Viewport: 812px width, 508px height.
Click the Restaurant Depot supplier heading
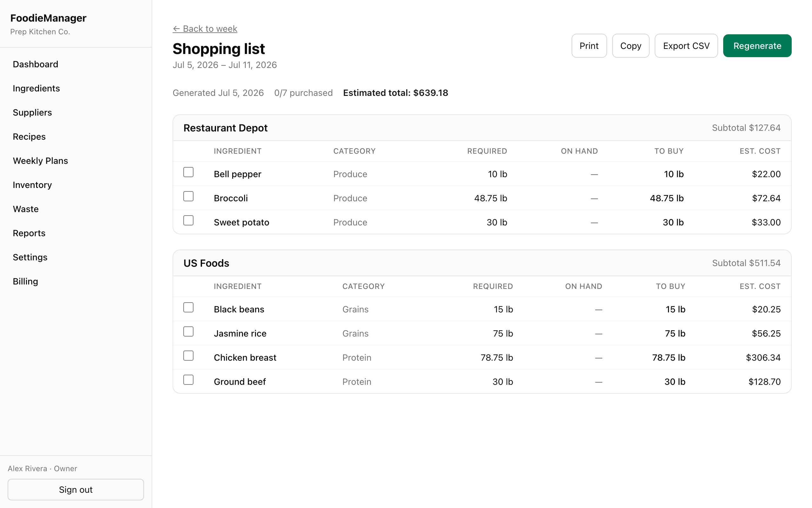tap(226, 128)
